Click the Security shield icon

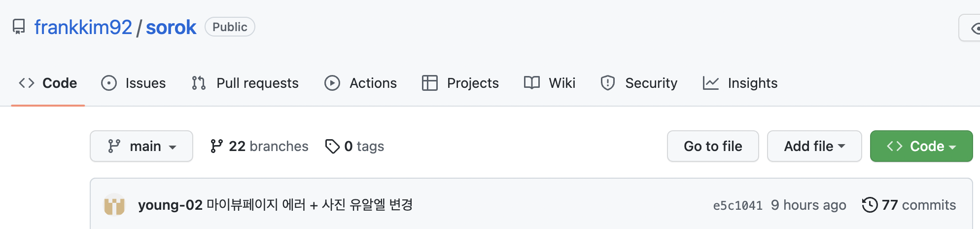[608, 83]
